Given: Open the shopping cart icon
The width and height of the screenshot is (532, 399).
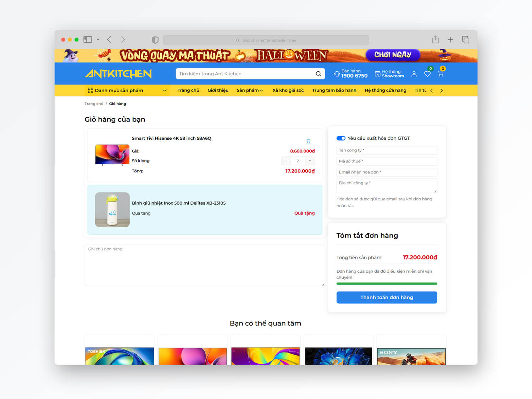Looking at the screenshot, I should point(441,74).
